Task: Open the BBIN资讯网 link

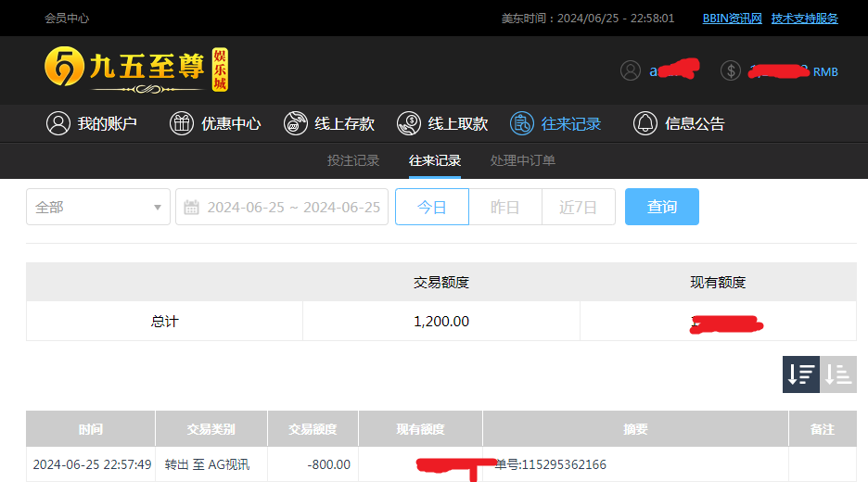Action: pyautogui.click(x=732, y=19)
